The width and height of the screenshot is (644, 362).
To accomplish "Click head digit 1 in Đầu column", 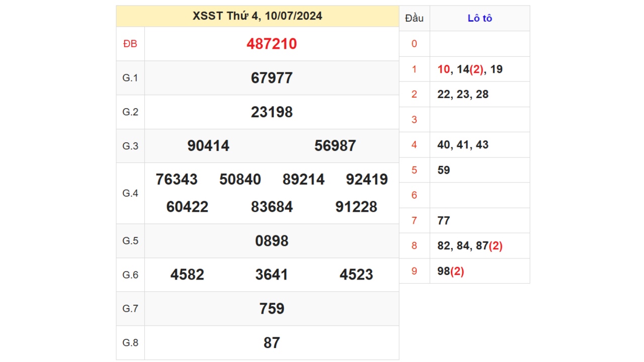I will pos(414,69).
